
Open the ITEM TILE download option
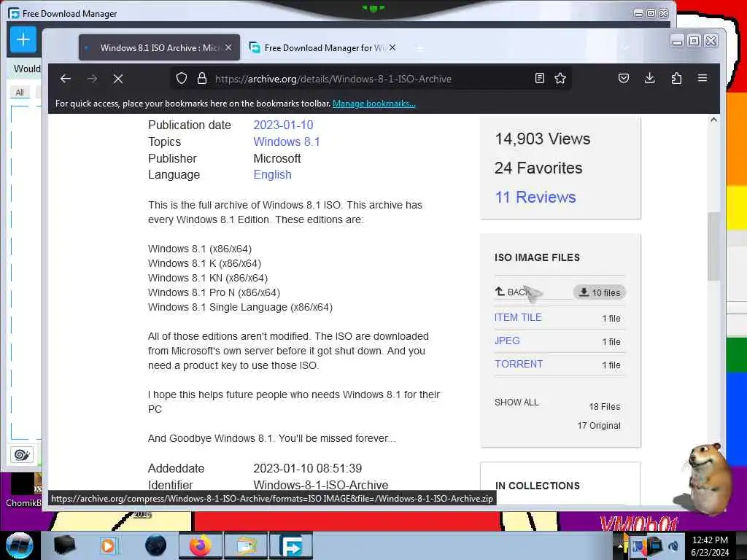[518, 317]
